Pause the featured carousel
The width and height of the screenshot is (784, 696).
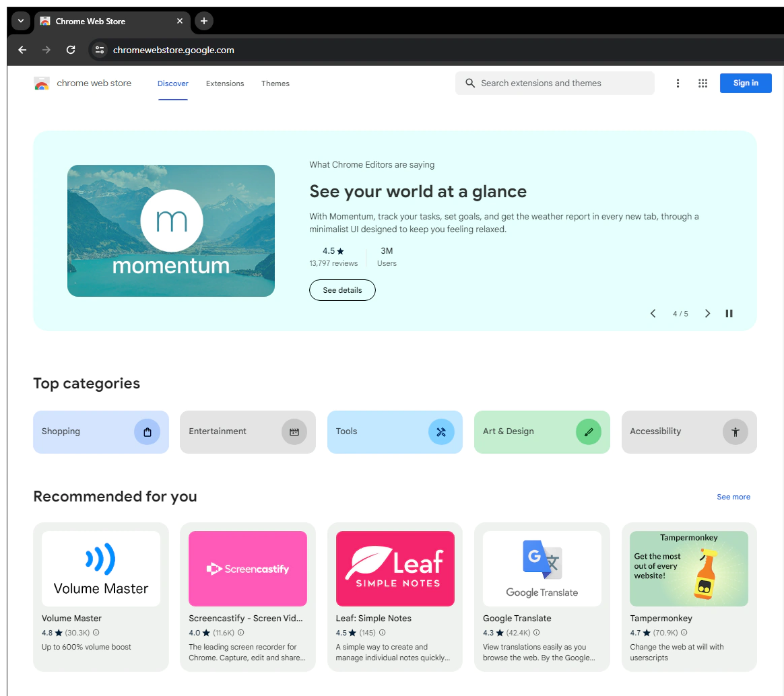(x=729, y=314)
